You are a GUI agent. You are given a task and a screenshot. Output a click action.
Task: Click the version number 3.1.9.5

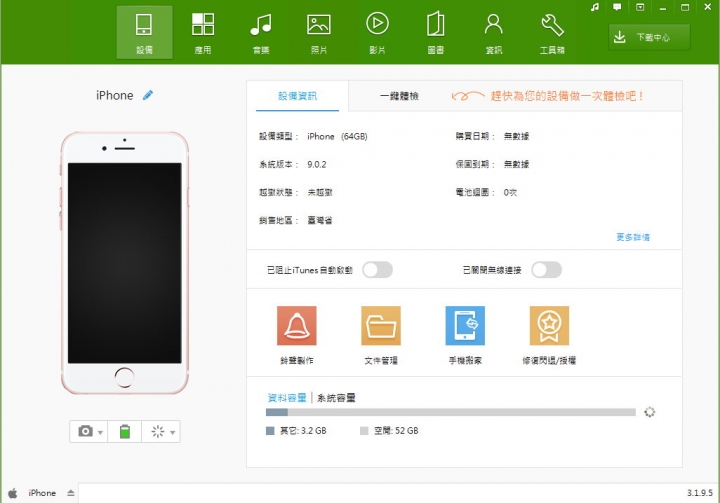tap(700, 492)
